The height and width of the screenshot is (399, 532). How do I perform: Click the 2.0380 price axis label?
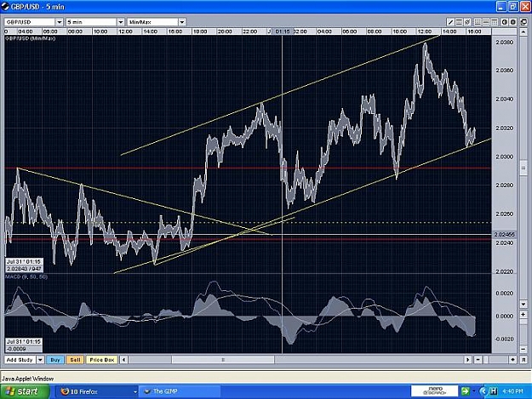[505, 43]
